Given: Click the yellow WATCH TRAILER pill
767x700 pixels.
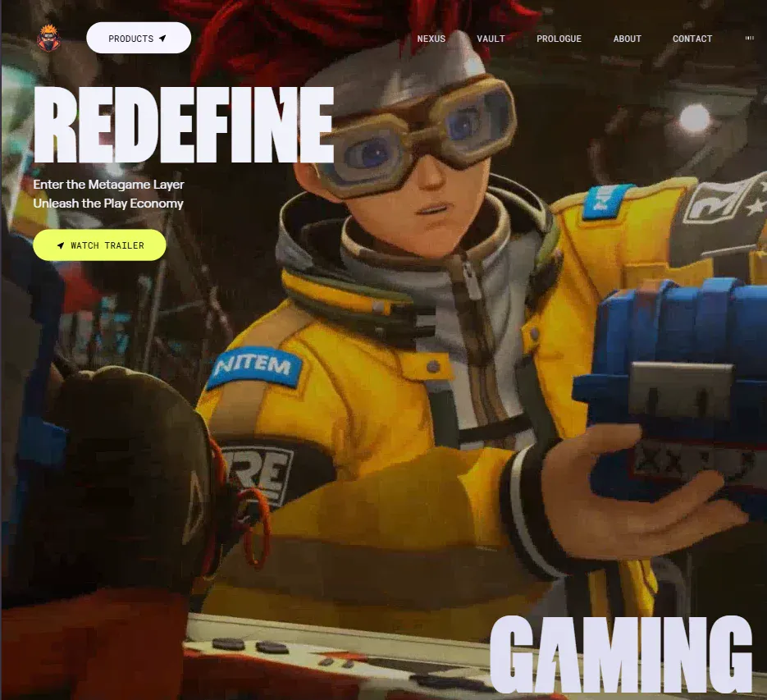Looking at the screenshot, I should click(99, 245).
